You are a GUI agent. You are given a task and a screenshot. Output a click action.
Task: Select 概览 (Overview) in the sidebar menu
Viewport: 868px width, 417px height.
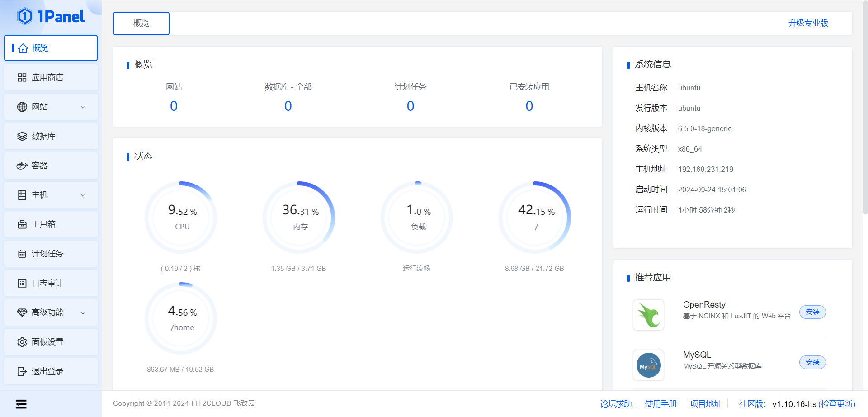tap(51, 48)
